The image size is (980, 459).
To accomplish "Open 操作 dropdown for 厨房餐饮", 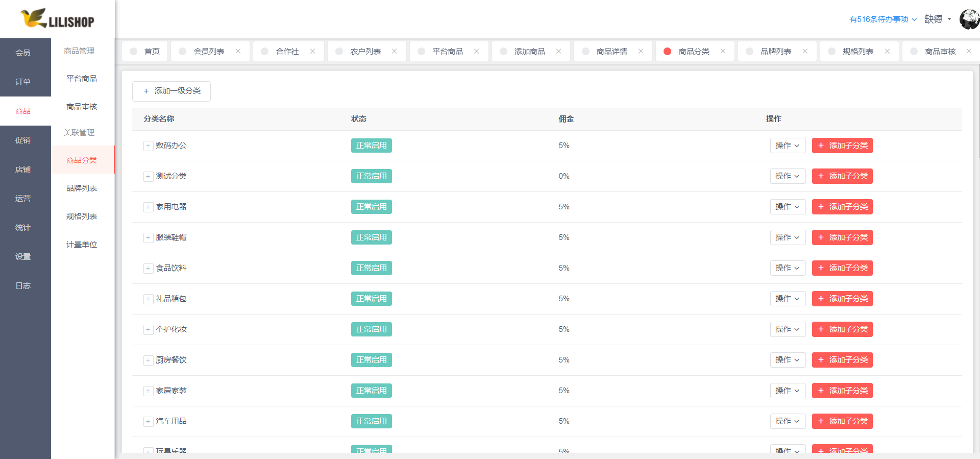I will [x=788, y=360].
